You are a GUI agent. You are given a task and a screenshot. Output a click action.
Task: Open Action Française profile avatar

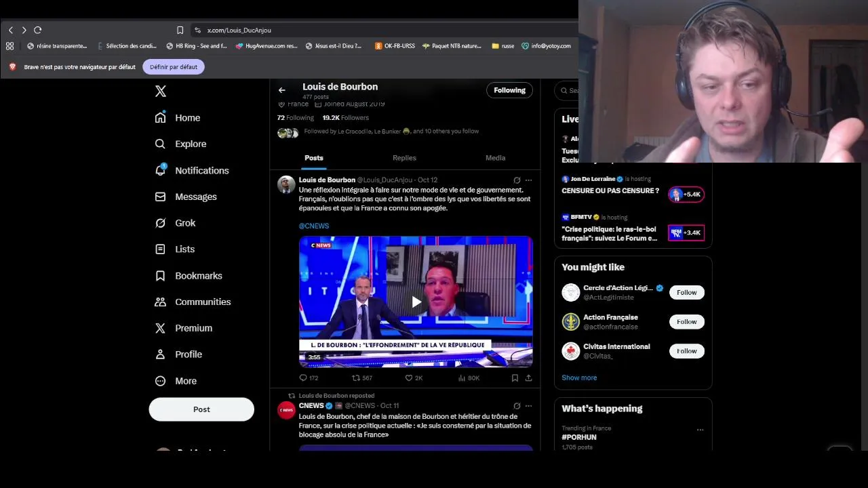click(x=571, y=321)
